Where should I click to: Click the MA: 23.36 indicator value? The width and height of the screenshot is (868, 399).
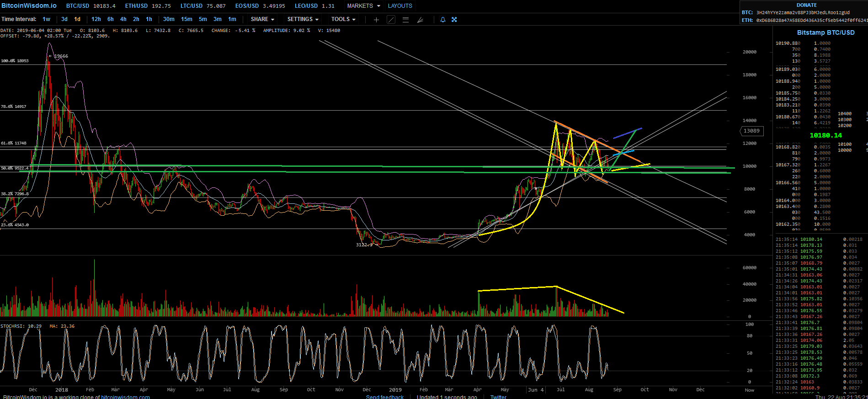62,326
